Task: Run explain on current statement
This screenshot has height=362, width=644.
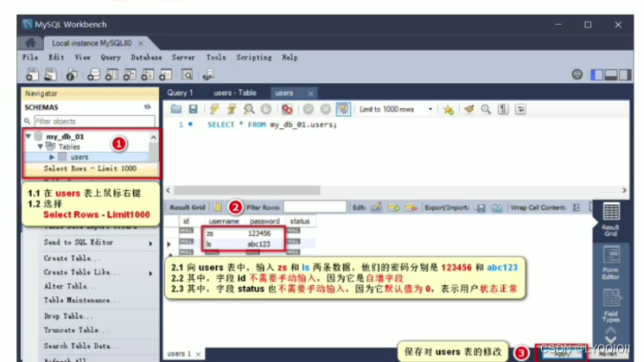Action: (x=249, y=109)
